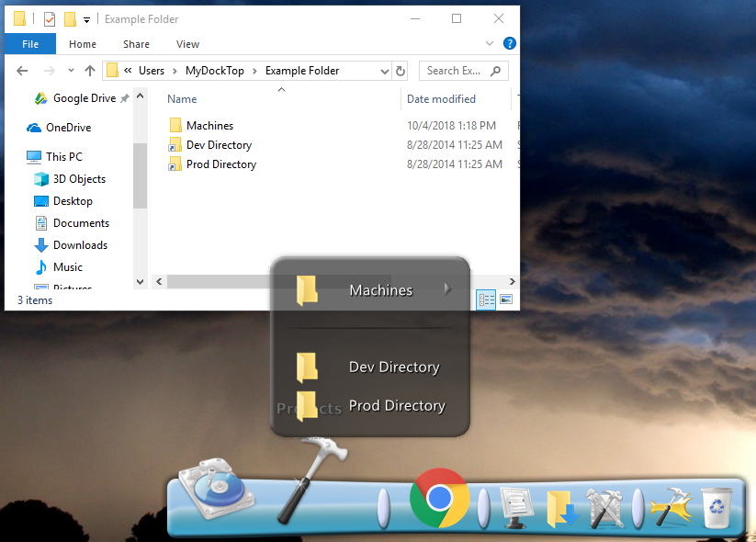The width and height of the screenshot is (756, 542).
Task: Expand the ribbon with the chevron
Action: [x=491, y=43]
